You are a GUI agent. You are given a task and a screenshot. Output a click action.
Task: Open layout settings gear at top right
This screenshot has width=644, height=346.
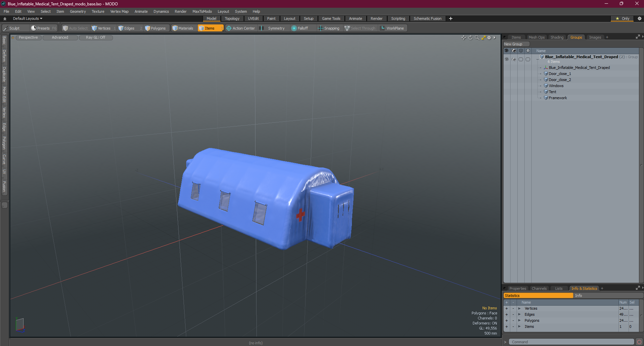point(640,18)
